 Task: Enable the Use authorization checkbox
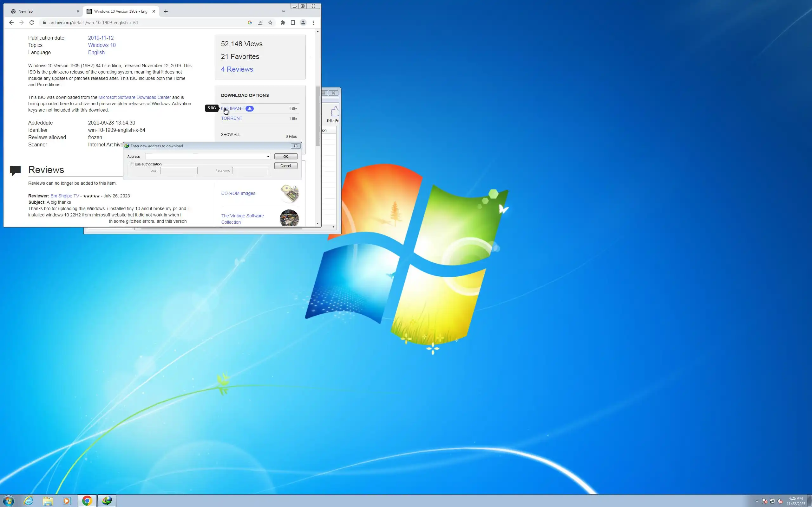coord(132,164)
